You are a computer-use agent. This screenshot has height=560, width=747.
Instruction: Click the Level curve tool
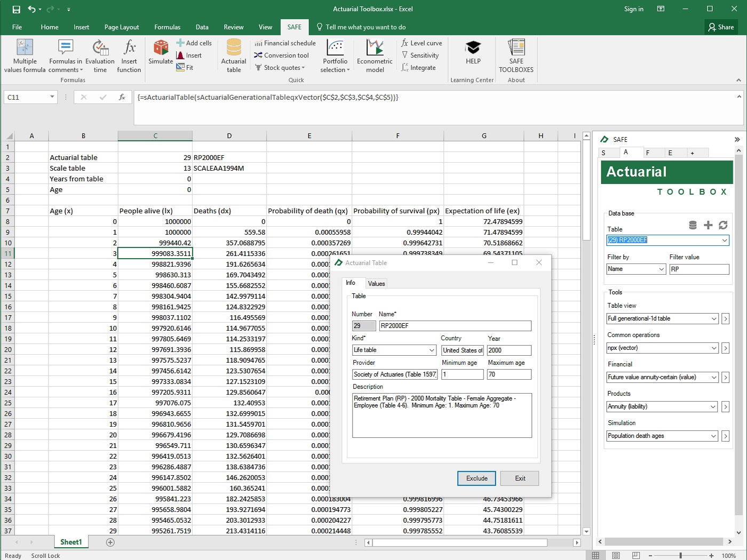click(422, 43)
